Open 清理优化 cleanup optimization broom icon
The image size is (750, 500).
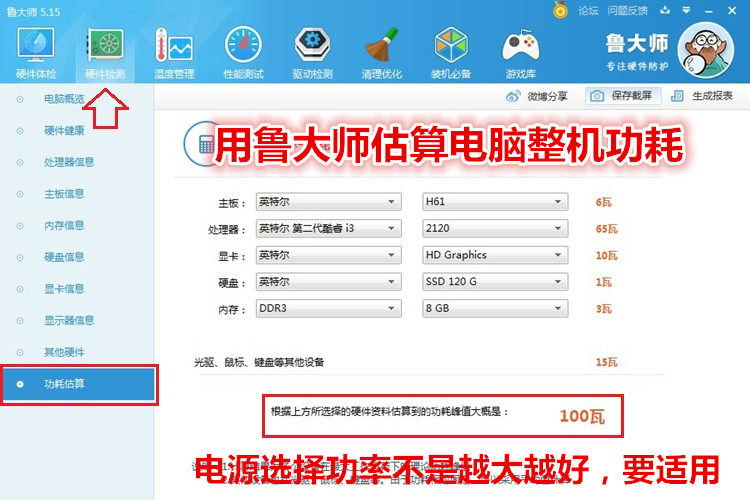pyautogui.click(x=382, y=53)
